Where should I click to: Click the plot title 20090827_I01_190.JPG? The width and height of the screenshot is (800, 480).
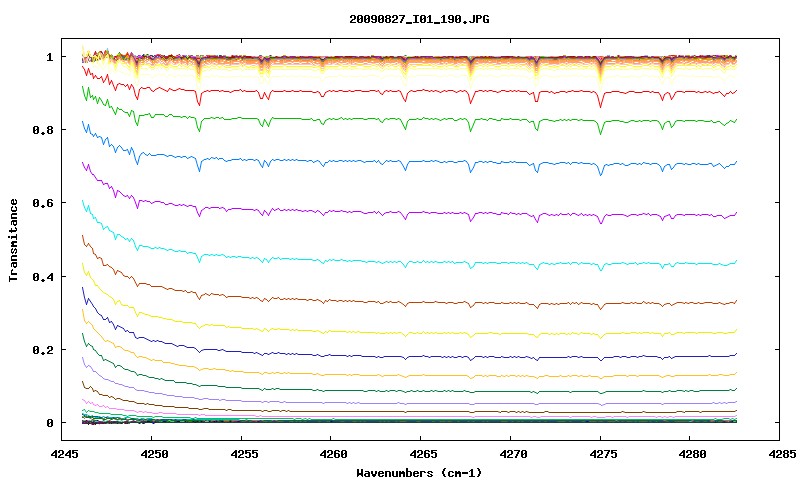[x=419, y=20]
